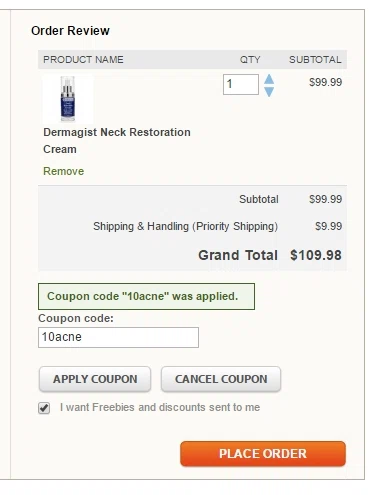Select the $9.99 shipping cost
The height and width of the screenshot is (495, 369).
click(329, 226)
